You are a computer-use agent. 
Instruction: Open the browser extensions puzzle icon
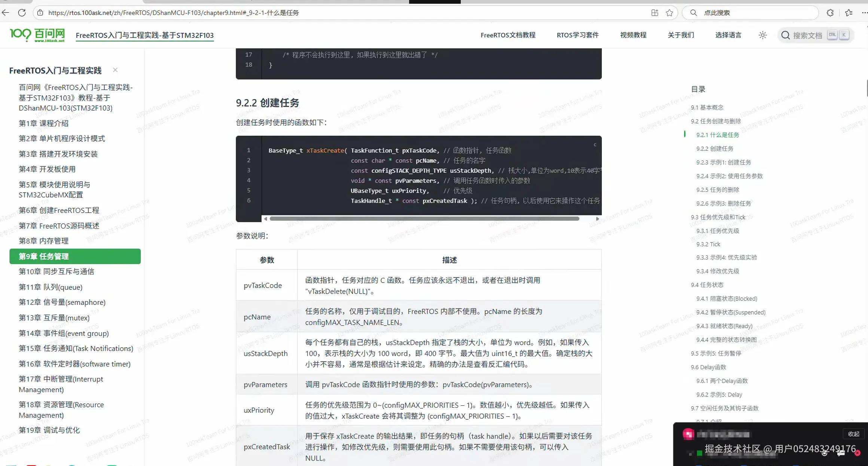(830, 13)
